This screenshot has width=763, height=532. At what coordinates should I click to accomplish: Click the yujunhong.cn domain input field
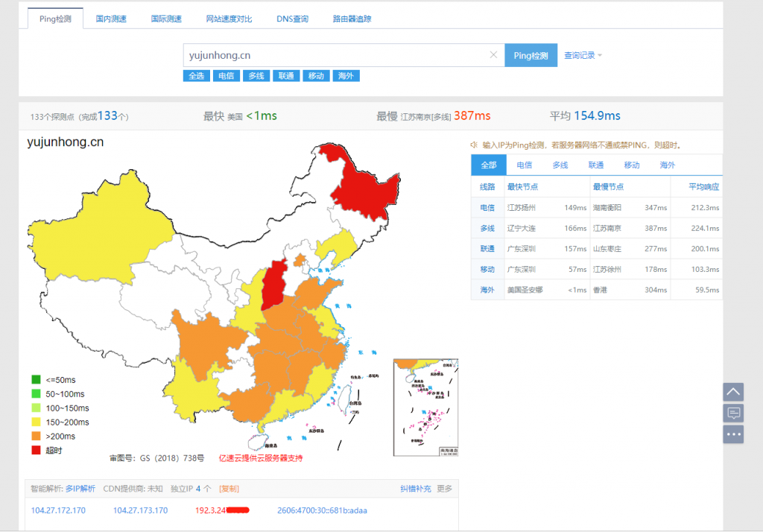tap(335, 55)
